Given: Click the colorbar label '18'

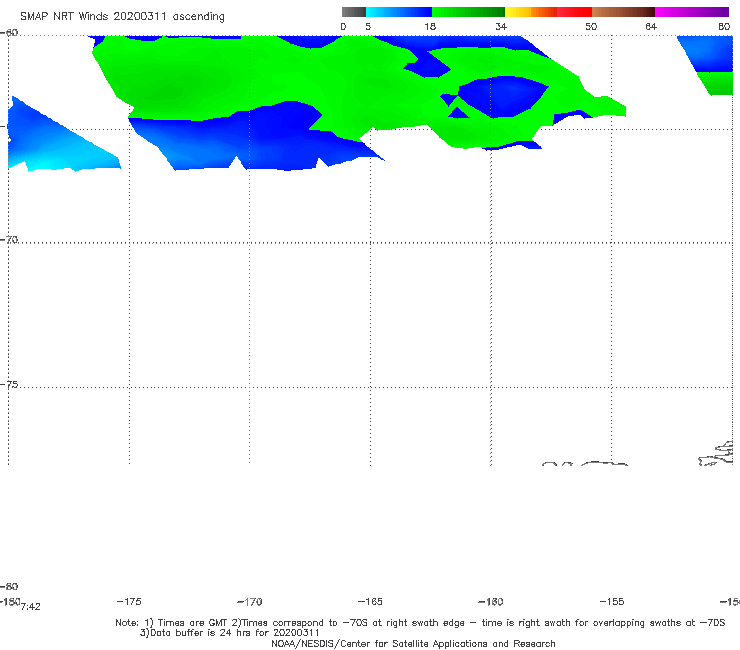Looking at the screenshot, I should coord(430,27).
